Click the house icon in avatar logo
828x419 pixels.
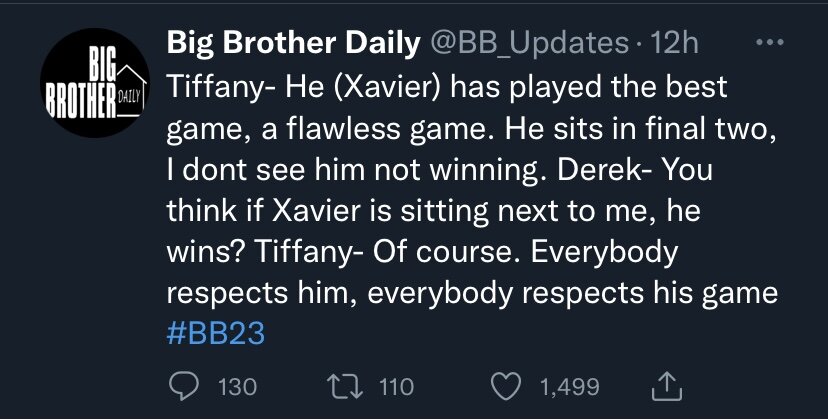pyautogui.click(x=132, y=80)
